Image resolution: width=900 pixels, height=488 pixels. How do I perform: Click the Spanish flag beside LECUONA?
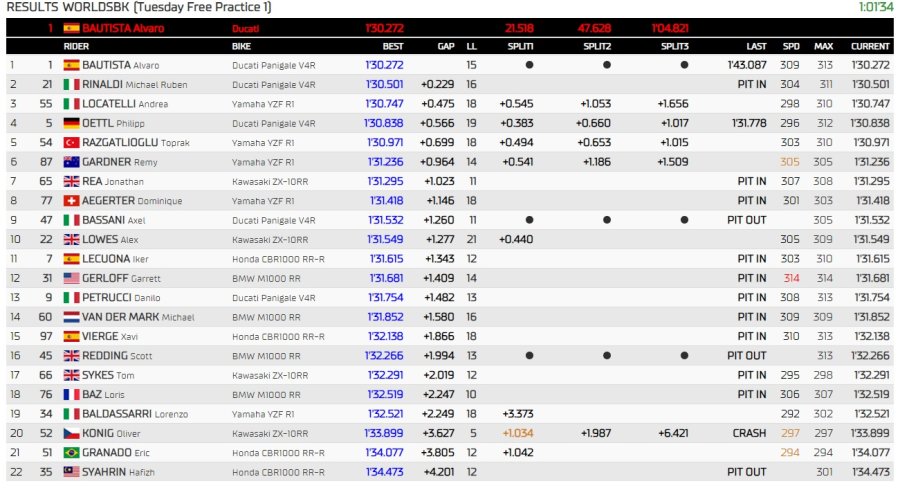[71, 259]
